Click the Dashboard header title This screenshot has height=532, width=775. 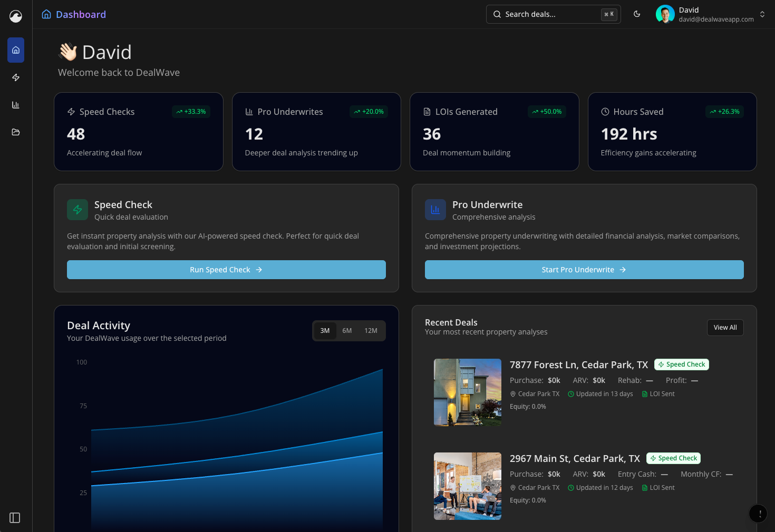[81, 14]
